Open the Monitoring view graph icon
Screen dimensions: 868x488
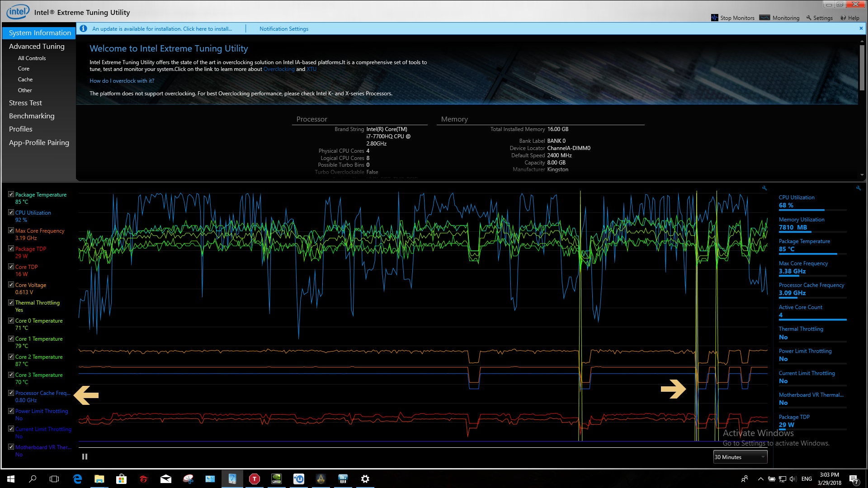[764, 18]
